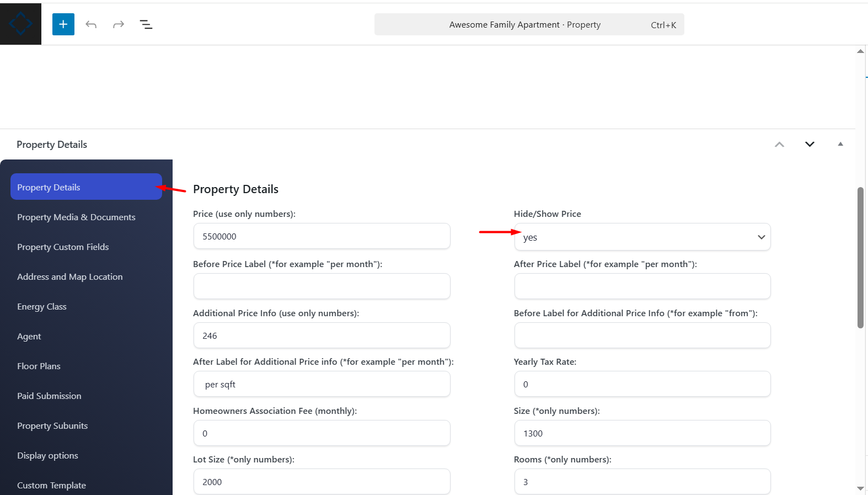Open the block inserter plus button

63,24
